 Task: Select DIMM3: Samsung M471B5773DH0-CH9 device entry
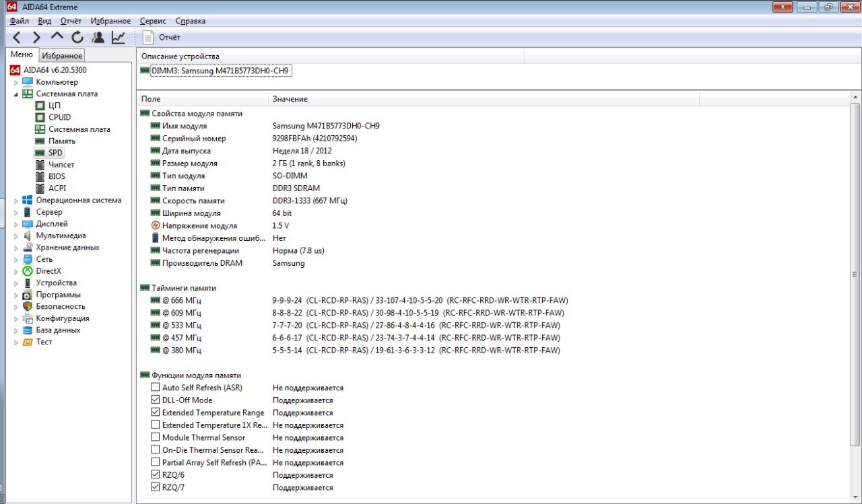point(215,71)
